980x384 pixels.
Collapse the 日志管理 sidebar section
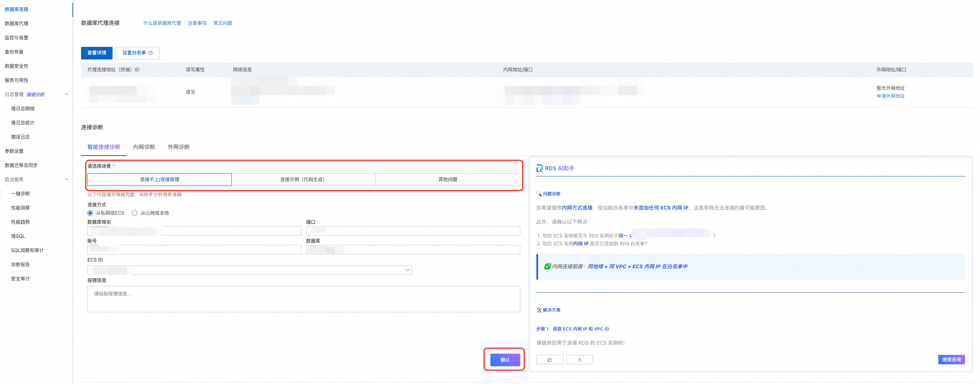[x=67, y=94]
